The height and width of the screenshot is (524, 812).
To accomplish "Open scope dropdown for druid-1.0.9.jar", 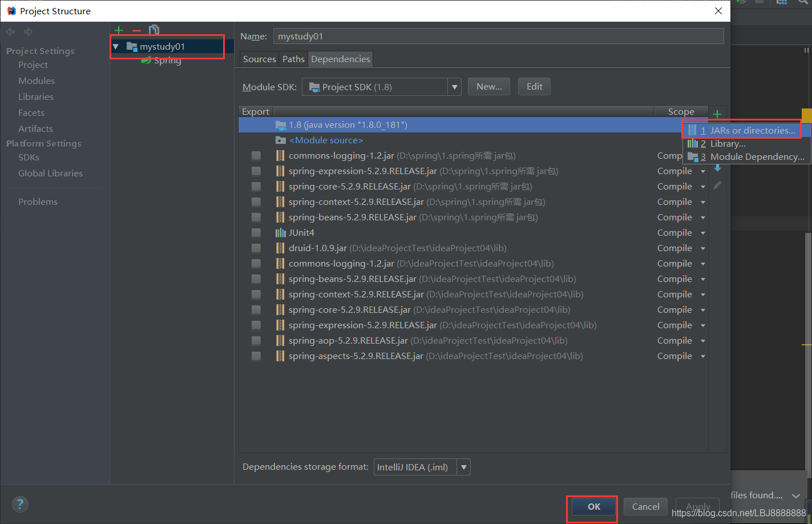I will click(x=703, y=248).
